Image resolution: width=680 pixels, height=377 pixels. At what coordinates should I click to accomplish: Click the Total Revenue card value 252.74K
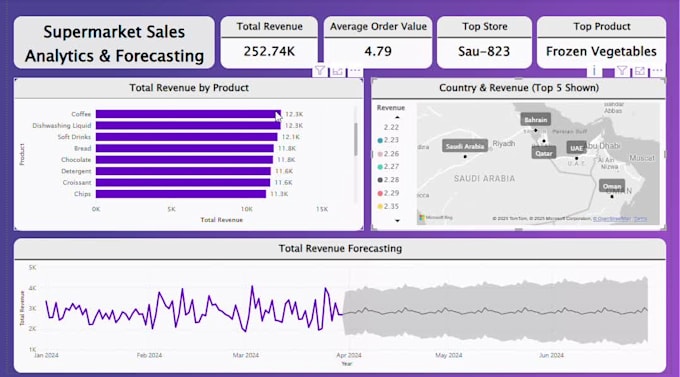(269, 52)
